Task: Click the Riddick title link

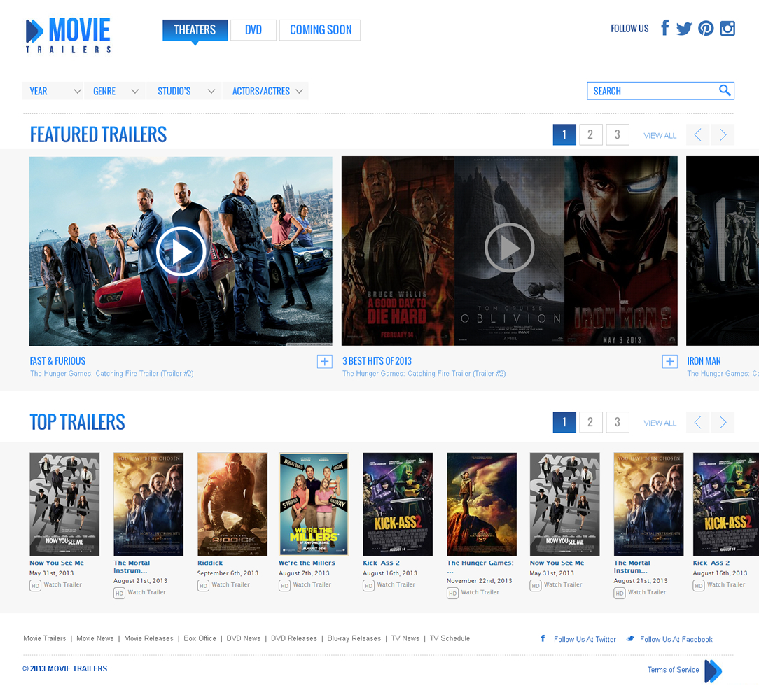Action: pos(210,563)
